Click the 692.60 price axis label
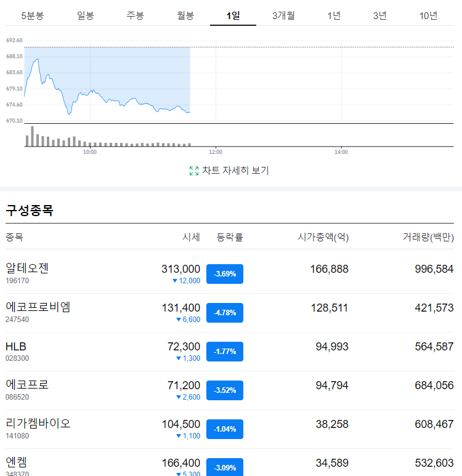 14,41
